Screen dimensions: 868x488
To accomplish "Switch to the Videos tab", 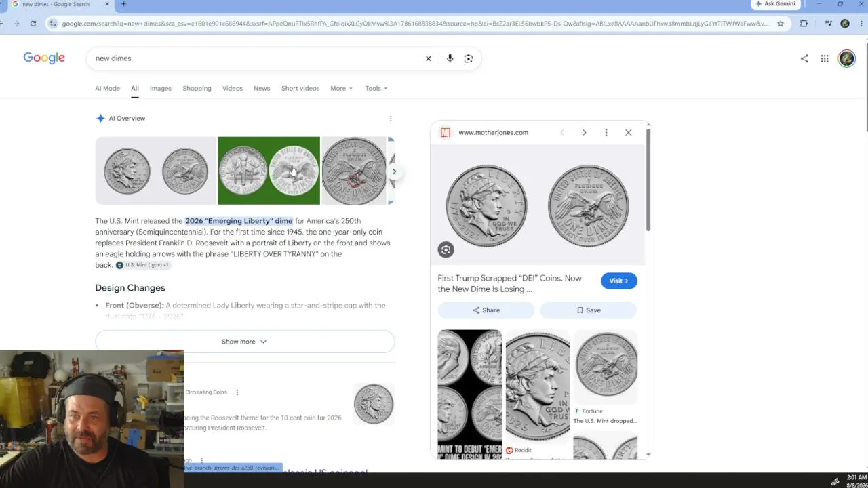I will [x=233, y=88].
